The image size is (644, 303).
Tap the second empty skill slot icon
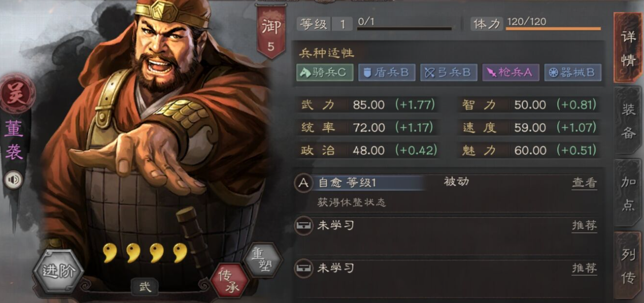click(x=303, y=268)
